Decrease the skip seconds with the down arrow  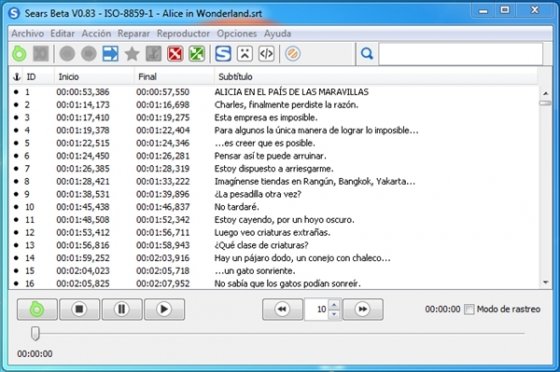[x=334, y=314]
